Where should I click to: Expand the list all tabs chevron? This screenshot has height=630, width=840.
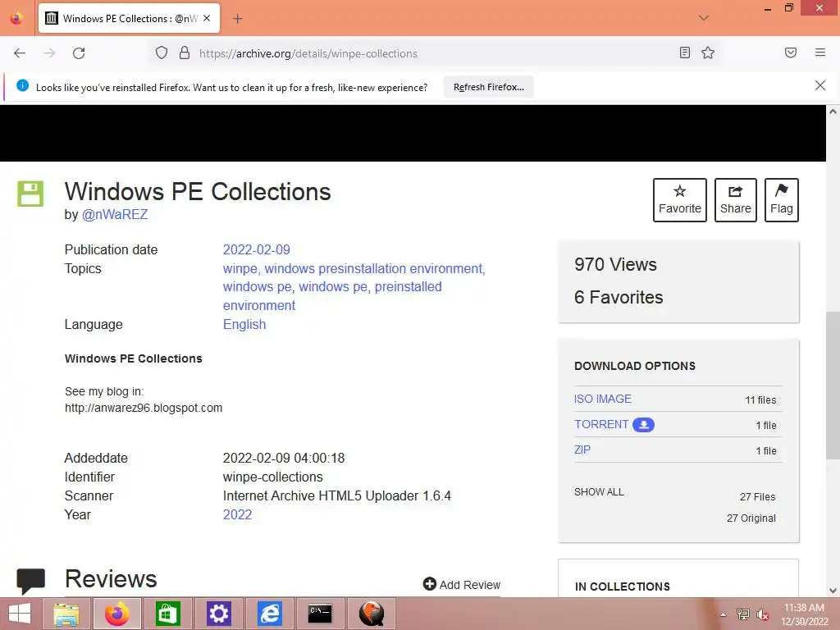click(x=703, y=18)
